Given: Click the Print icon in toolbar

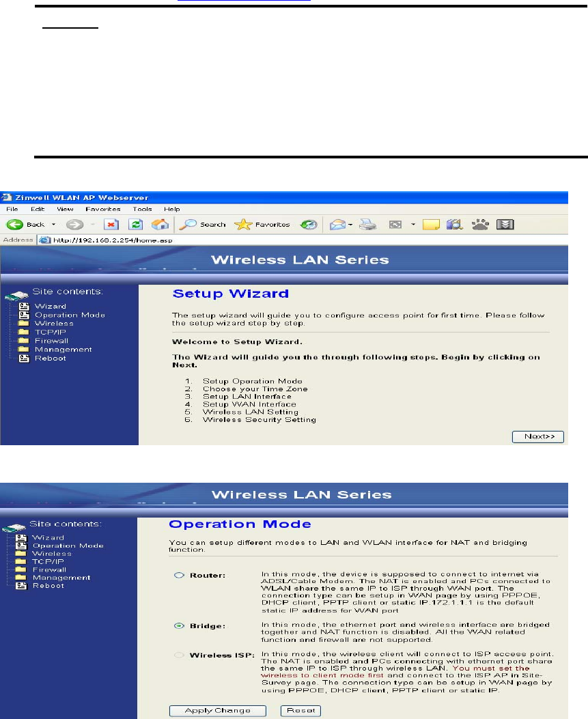Looking at the screenshot, I should tap(368, 224).
